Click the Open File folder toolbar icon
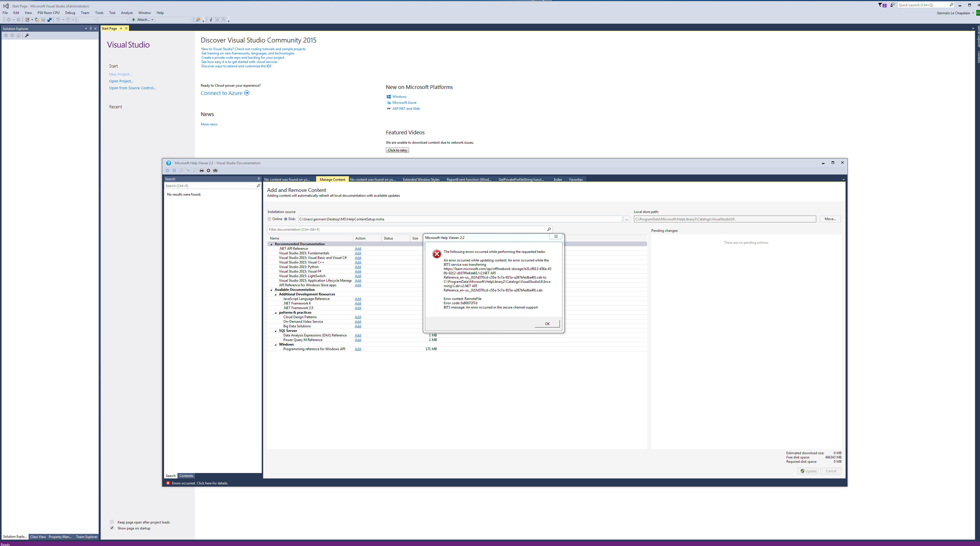The height and width of the screenshot is (546, 980). 37,20
